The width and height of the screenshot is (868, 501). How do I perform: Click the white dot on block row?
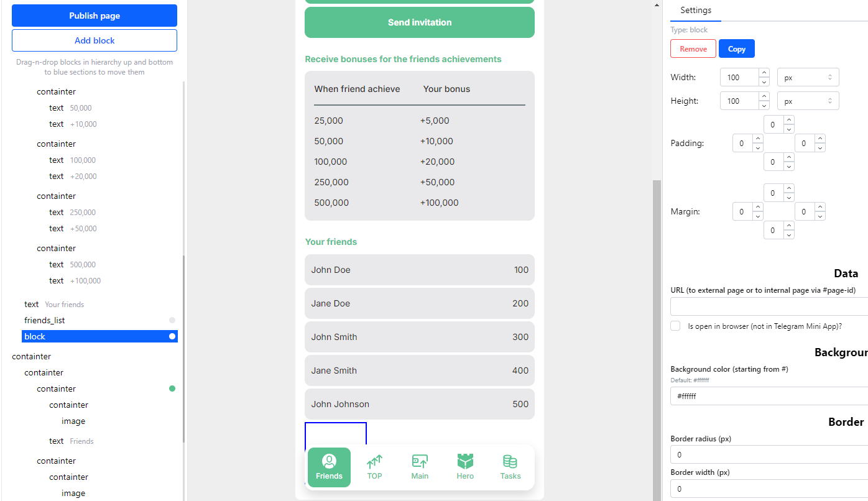pyautogui.click(x=172, y=336)
